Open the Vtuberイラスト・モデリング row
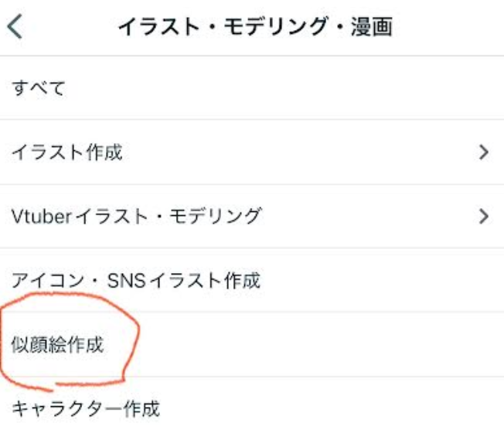504x427 pixels. coord(252,216)
